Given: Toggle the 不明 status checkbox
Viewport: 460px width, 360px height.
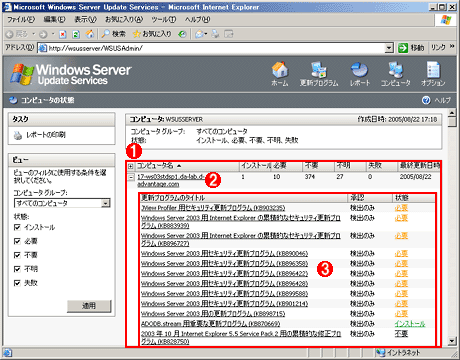Looking at the screenshot, I should (17, 269).
